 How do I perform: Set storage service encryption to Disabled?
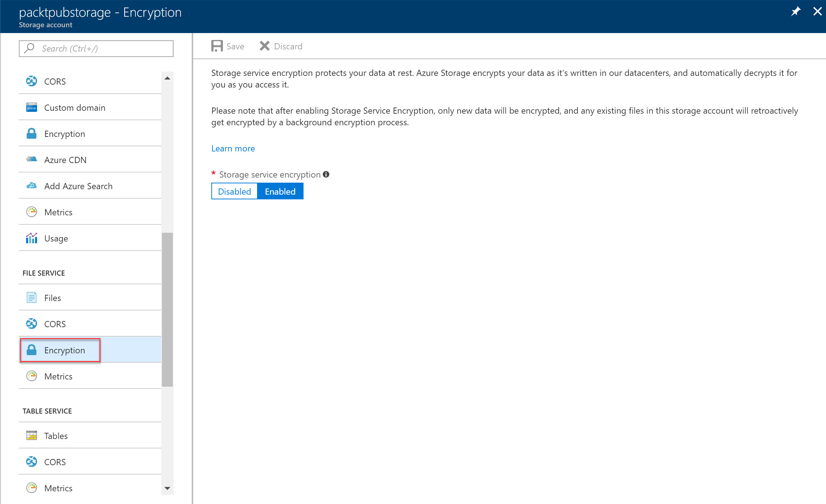(x=235, y=191)
